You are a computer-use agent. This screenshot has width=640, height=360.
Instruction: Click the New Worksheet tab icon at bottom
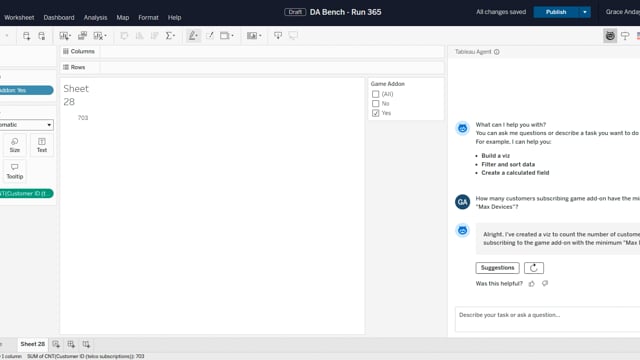click(x=56, y=344)
